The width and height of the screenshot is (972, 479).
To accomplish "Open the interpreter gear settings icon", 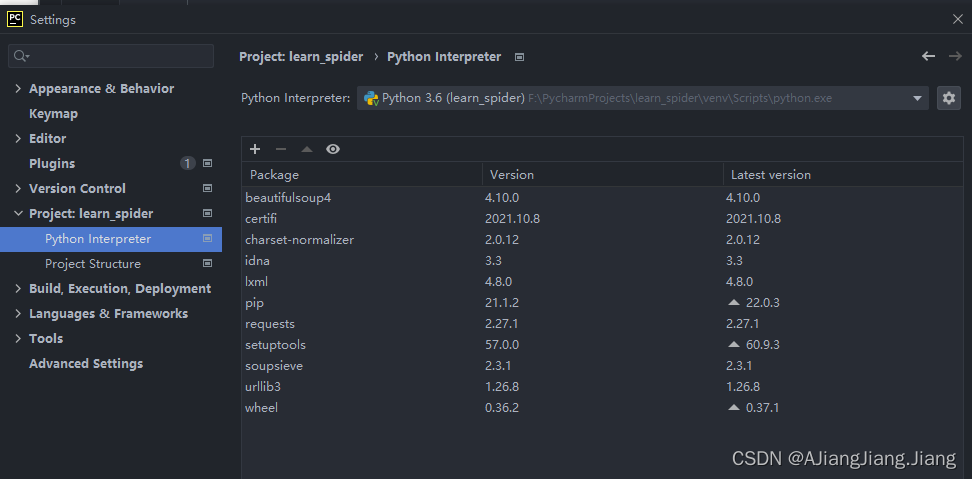I will [948, 98].
